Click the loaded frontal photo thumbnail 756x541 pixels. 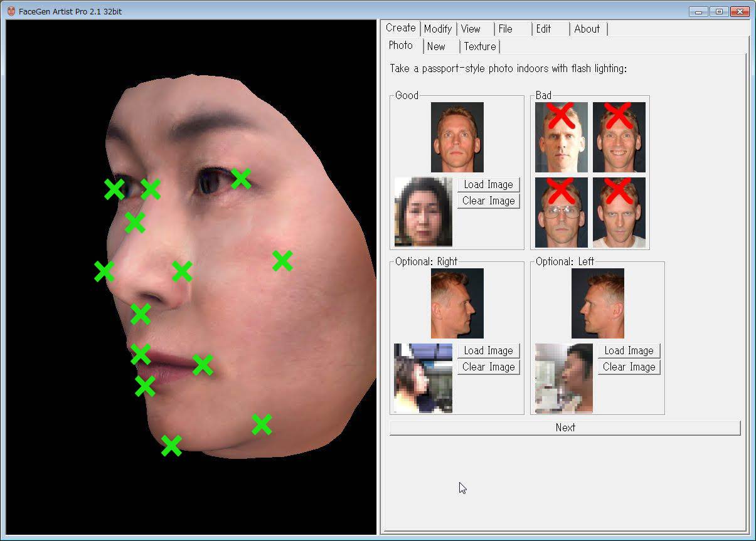pyautogui.click(x=423, y=212)
